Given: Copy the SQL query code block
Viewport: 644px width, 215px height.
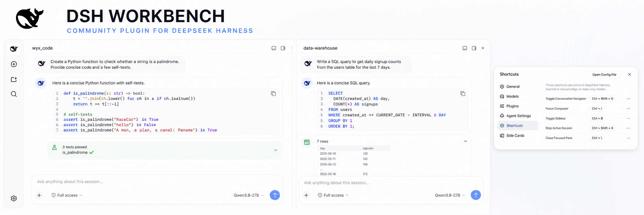Looking at the screenshot, I should [x=463, y=94].
